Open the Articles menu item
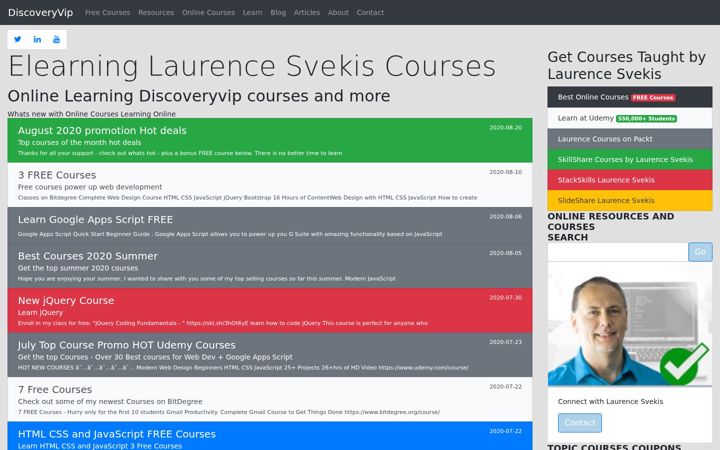This screenshot has width=720, height=450. click(x=307, y=12)
